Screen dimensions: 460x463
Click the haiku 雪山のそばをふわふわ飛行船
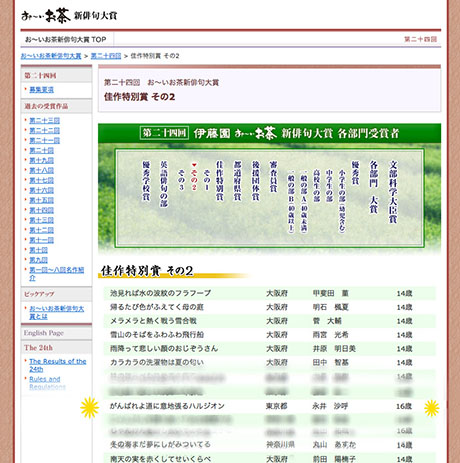(157, 335)
